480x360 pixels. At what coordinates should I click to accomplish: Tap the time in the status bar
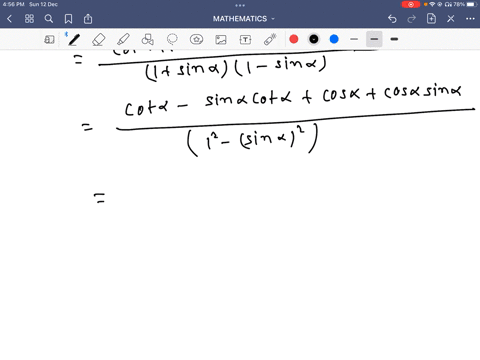[x=13, y=4]
